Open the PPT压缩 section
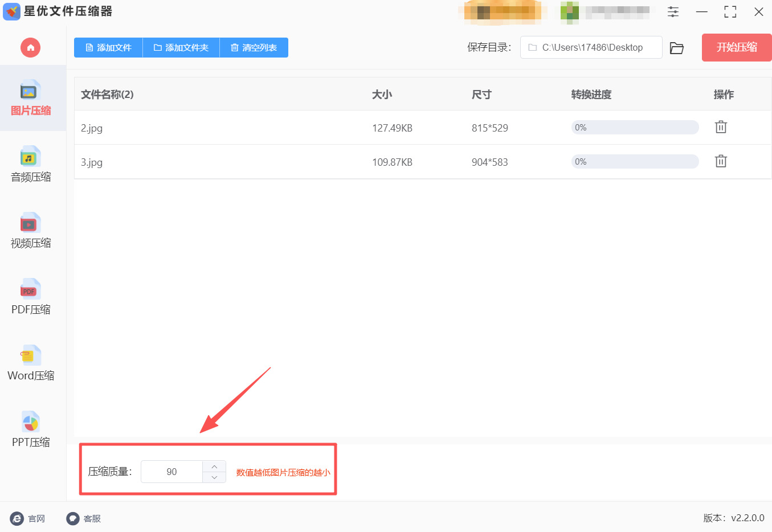The width and height of the screenshot is (772, 532). point(31,429)
